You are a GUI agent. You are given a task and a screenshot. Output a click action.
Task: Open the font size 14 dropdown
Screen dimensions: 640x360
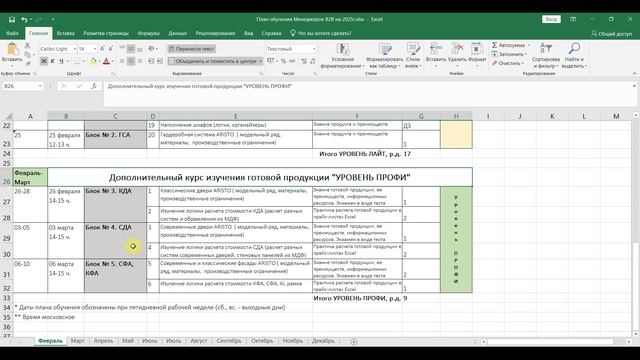pyautogui.click(x=95, y=49)
